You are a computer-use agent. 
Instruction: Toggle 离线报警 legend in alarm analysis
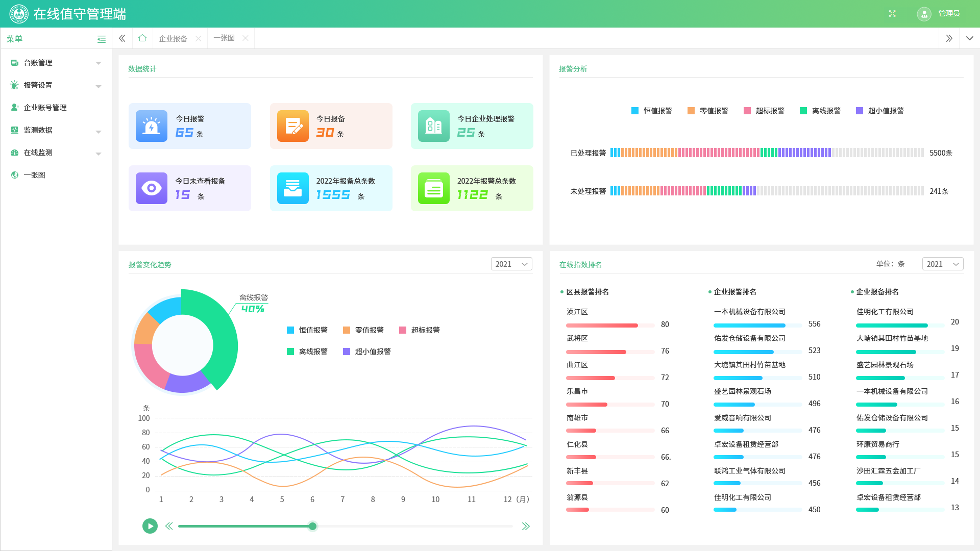click(820, 111)
